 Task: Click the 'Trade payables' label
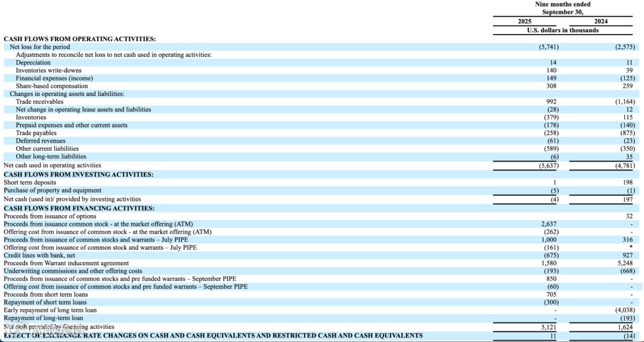pyautogui.click(x=36, y=133)
